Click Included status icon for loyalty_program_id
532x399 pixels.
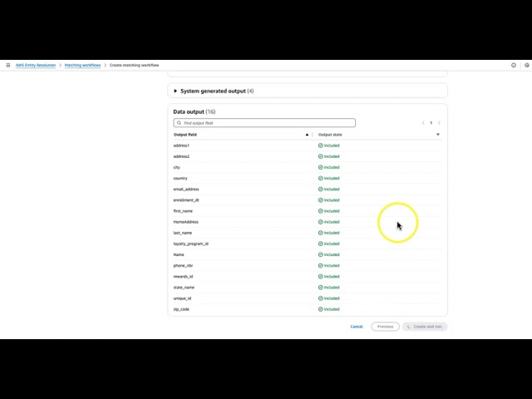320,244
